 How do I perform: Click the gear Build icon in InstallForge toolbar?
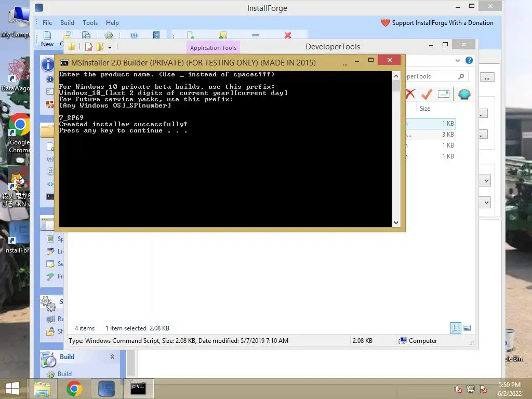coord(109,35)
